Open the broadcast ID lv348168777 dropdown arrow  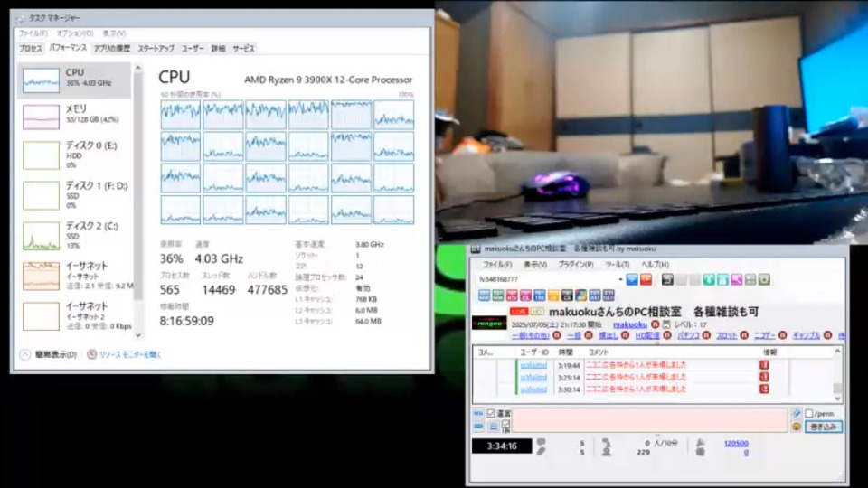620,280
